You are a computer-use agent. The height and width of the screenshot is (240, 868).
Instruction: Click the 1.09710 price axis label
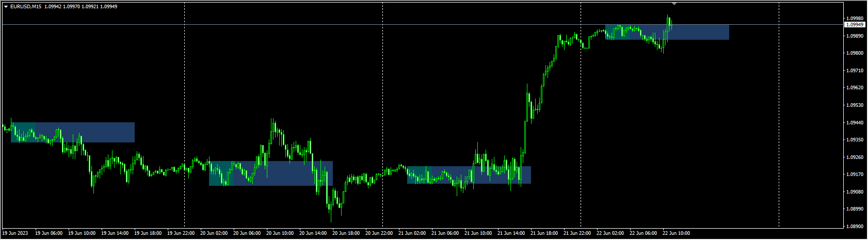855,70
